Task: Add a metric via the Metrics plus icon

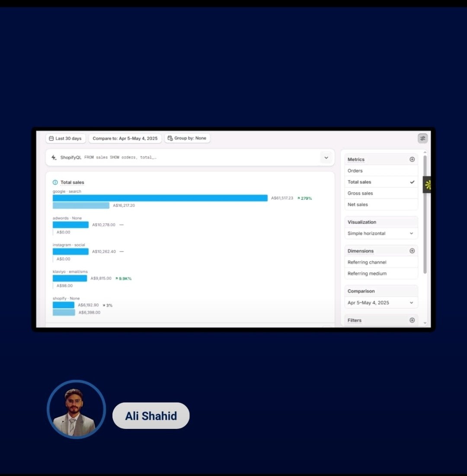Action: click(x=412, y=159)
